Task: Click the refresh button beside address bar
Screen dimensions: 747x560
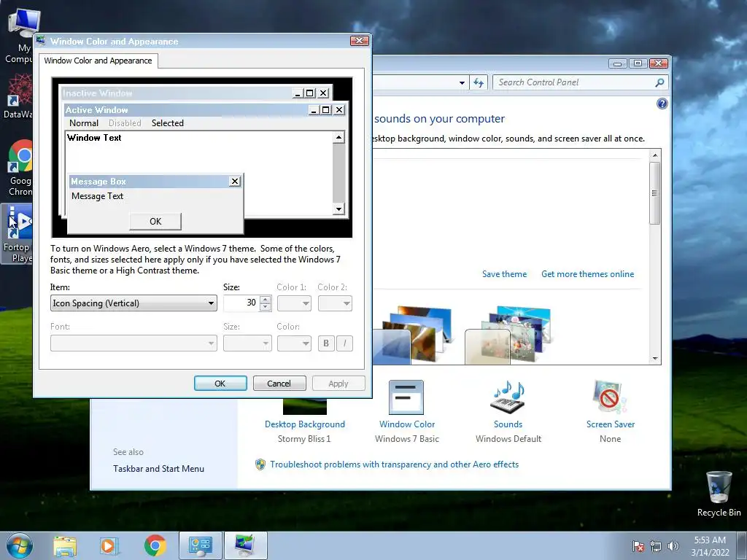Action: tap(479, 83)
